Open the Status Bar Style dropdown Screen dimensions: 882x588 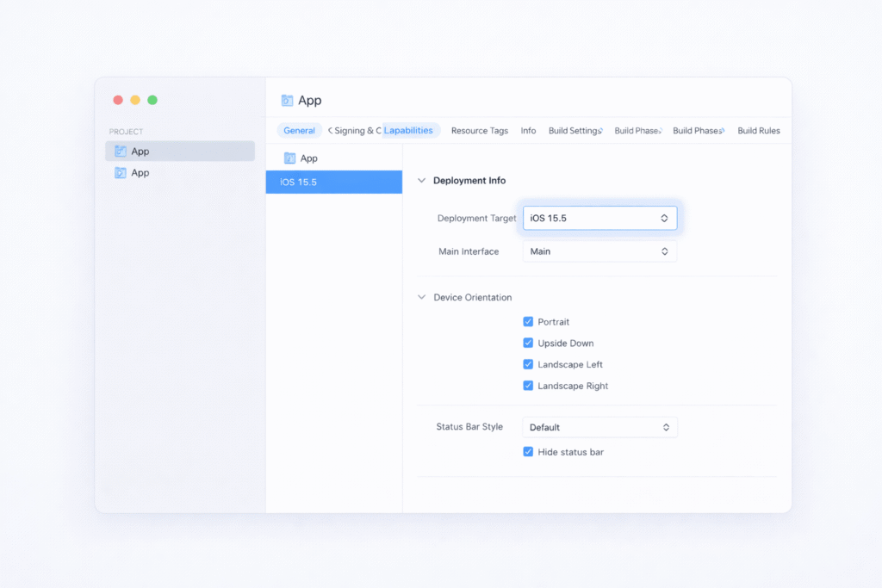pos(599,426)
